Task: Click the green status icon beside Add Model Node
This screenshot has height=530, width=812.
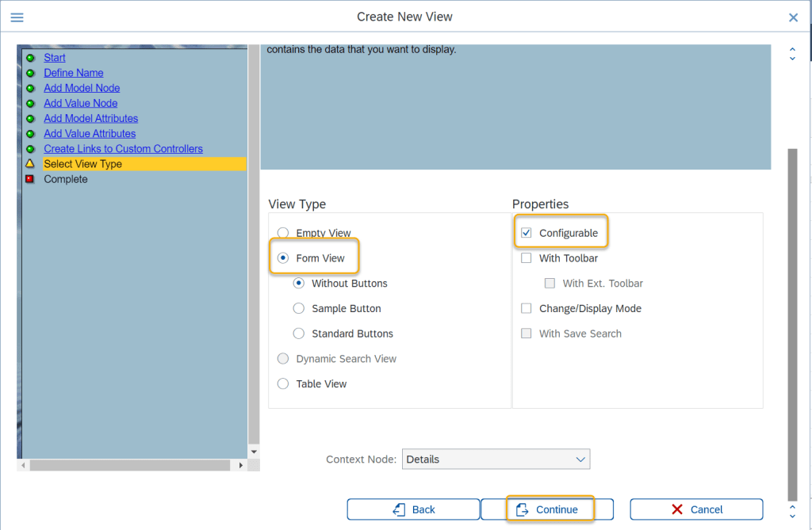Action: (30, 88)
